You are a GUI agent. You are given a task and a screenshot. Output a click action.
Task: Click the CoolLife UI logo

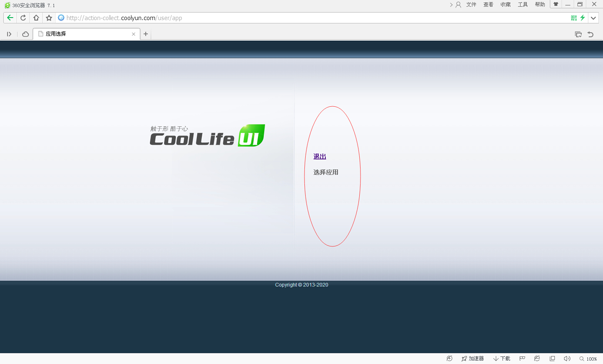point(207,136)
